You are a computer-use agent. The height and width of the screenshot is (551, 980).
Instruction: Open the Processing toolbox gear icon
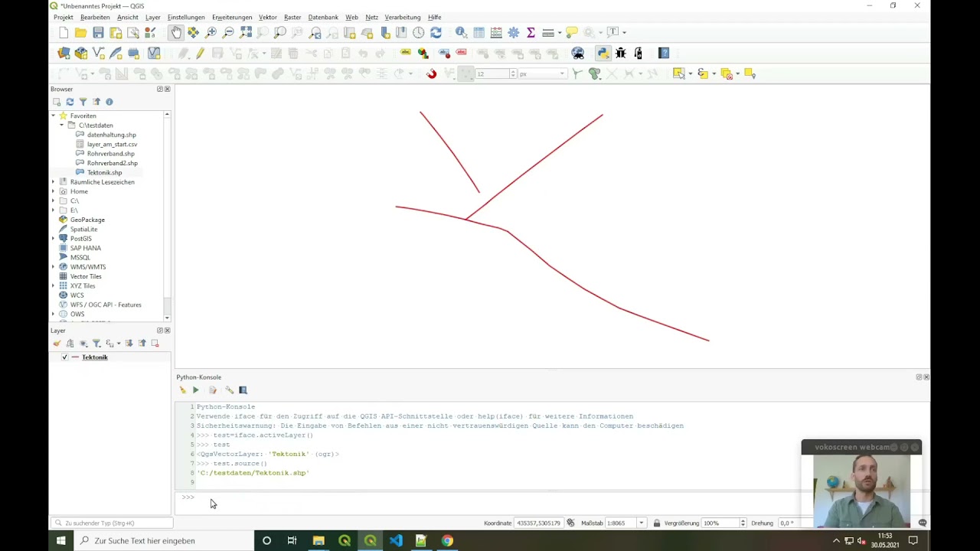pos(514,32)
